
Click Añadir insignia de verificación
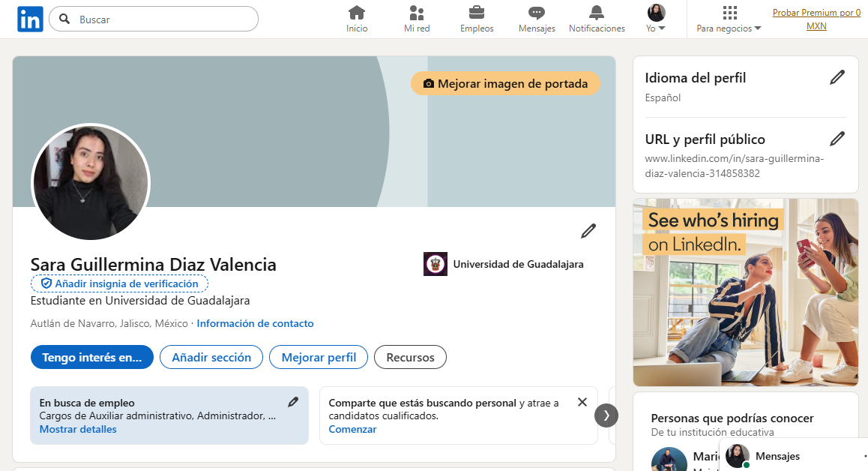point(120,284)
